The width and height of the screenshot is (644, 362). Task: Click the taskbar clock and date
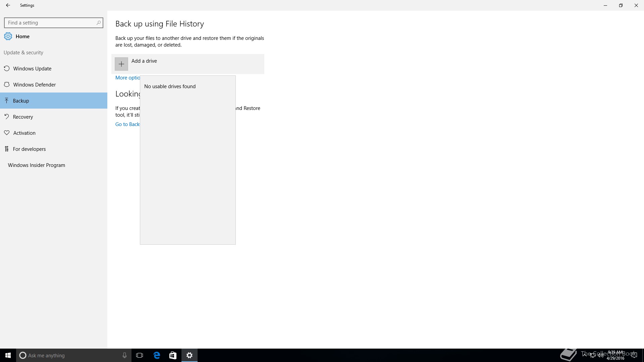point(615,355)
